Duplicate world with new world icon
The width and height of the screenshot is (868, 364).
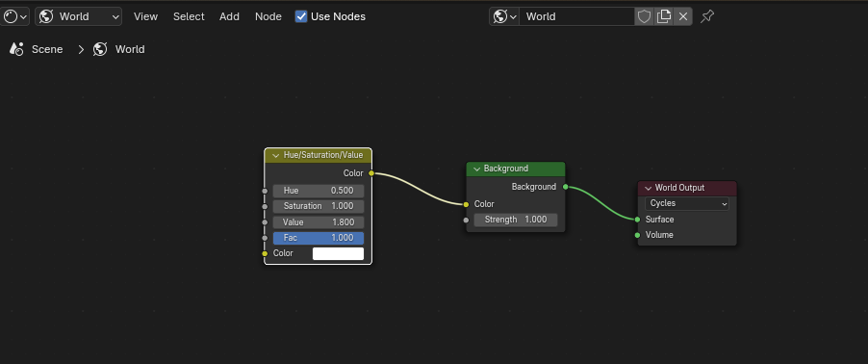[x=663, y=16]
